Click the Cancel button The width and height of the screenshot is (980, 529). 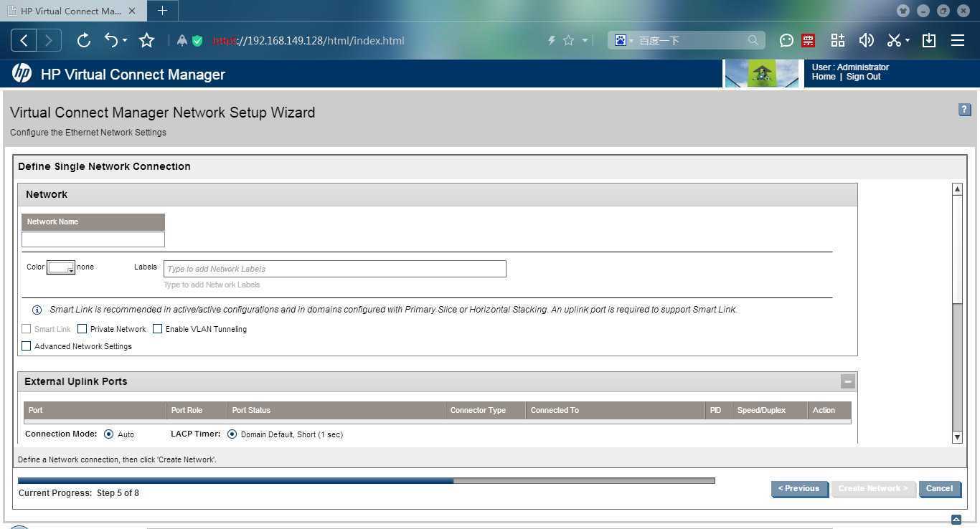tap(939, 489)
